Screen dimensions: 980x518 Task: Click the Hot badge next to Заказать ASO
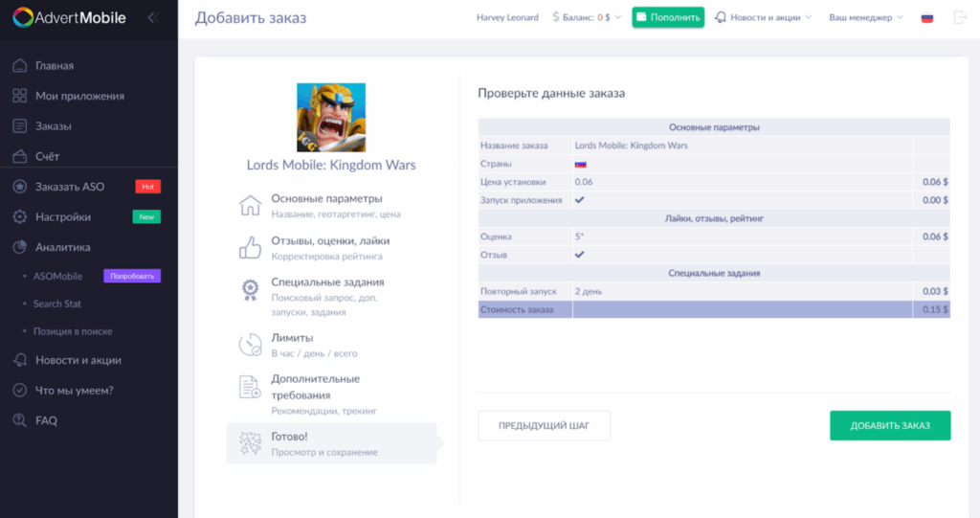click(x=148, y=187)
